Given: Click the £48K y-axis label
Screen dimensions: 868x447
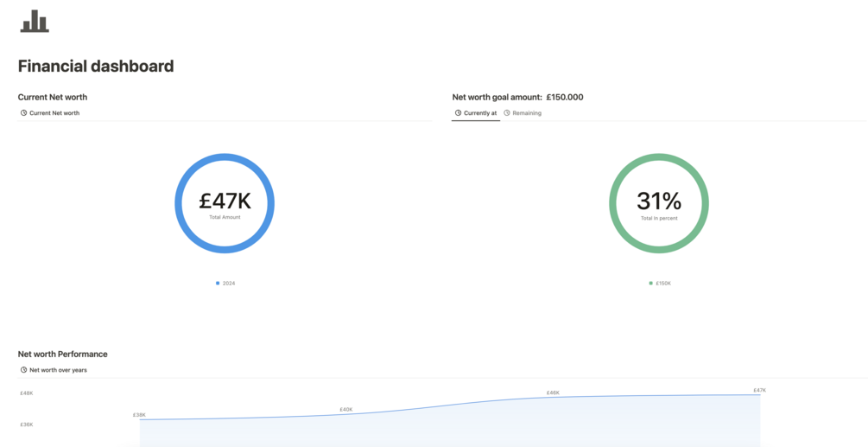Looking at the screenshot, I should click(x=27, y=393).
